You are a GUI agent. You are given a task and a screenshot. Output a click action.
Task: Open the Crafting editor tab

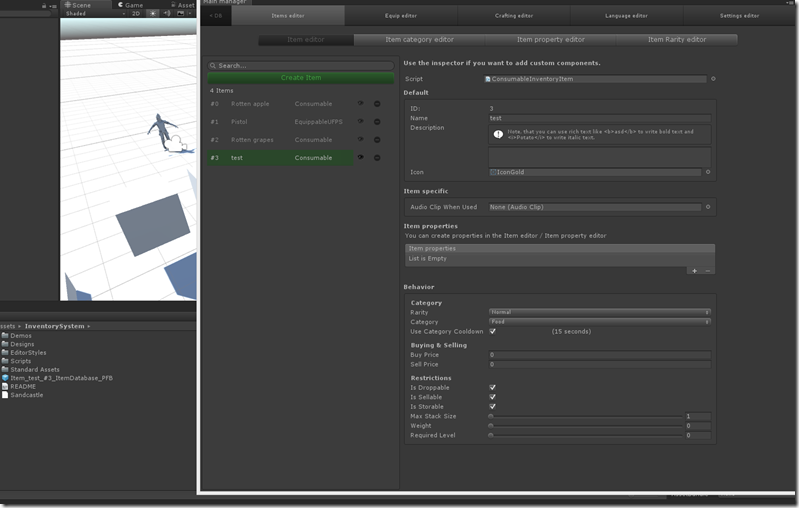514,16
